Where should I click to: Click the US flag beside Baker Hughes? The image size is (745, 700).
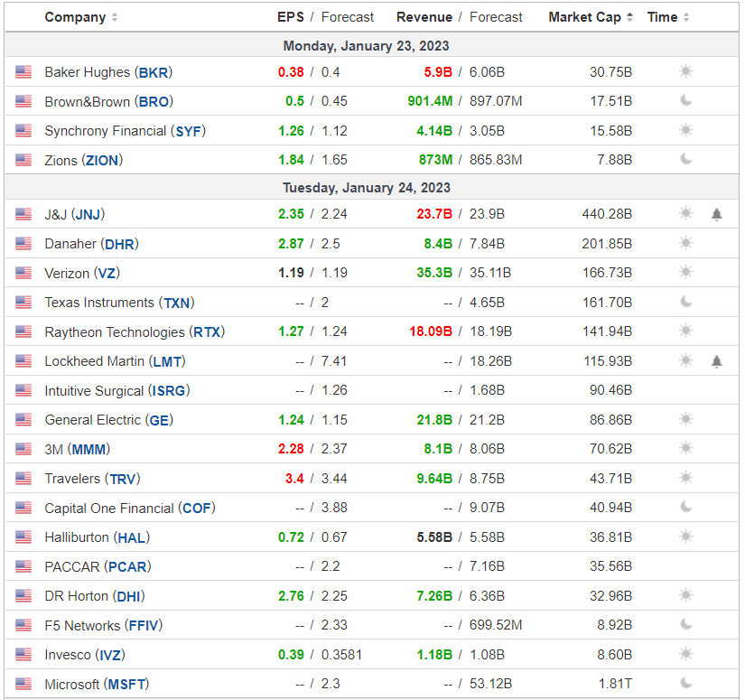point(23,72)
